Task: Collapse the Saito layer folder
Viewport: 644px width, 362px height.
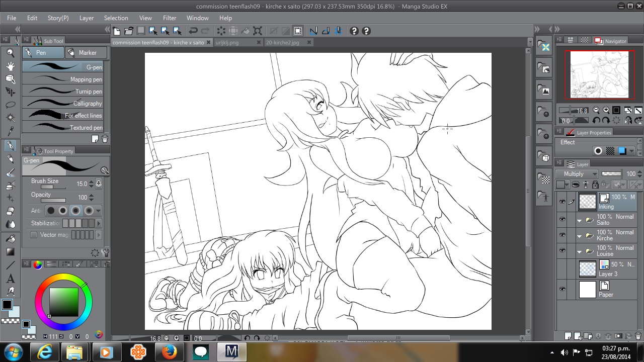Action: point(579,220)
